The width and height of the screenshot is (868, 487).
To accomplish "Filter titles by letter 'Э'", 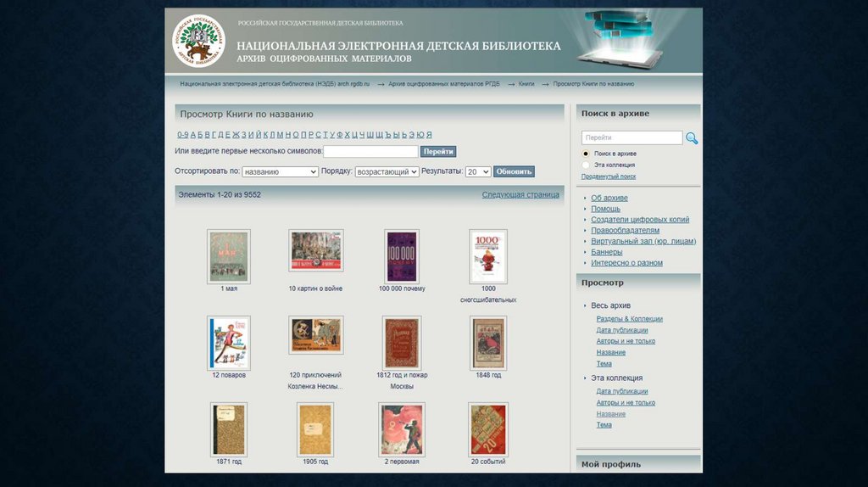I will tap(411, 135).
